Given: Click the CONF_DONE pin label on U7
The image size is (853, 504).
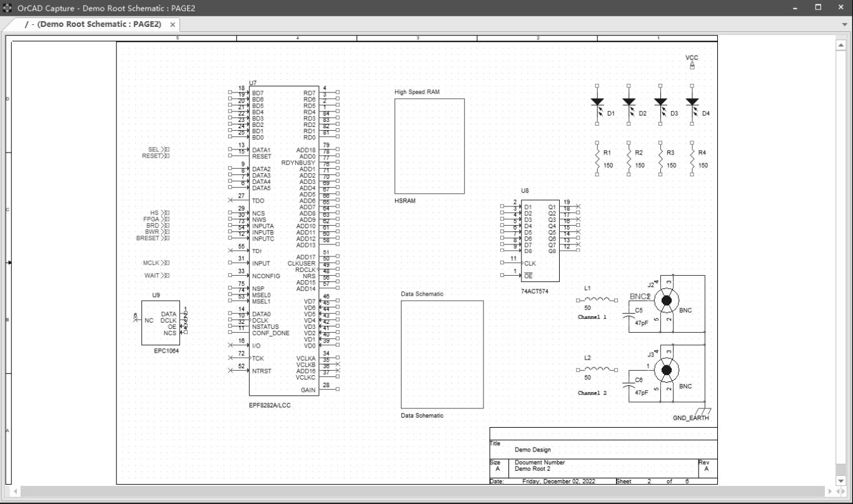Looking at the screenshot, I should pyautogui.click(x=271, y=333).
